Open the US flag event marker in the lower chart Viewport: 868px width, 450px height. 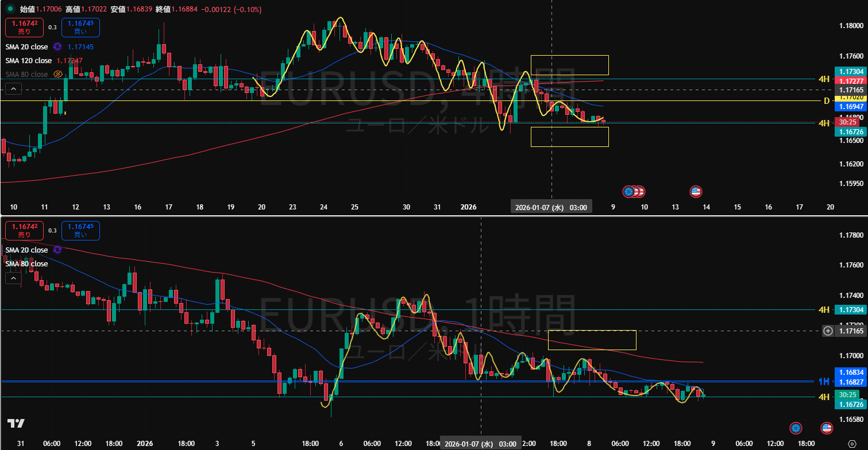(x=827, y=428)
